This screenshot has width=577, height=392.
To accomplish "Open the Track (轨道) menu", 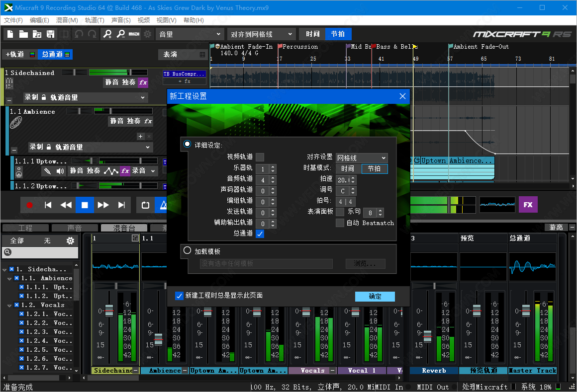I will [95, 20].
